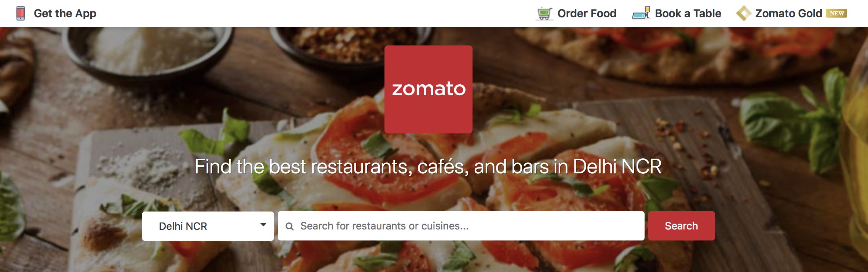The height and width of the screenshot is (272, 868).
Task: Click the red phone icon beside Get the App
Action: [21, 13]
